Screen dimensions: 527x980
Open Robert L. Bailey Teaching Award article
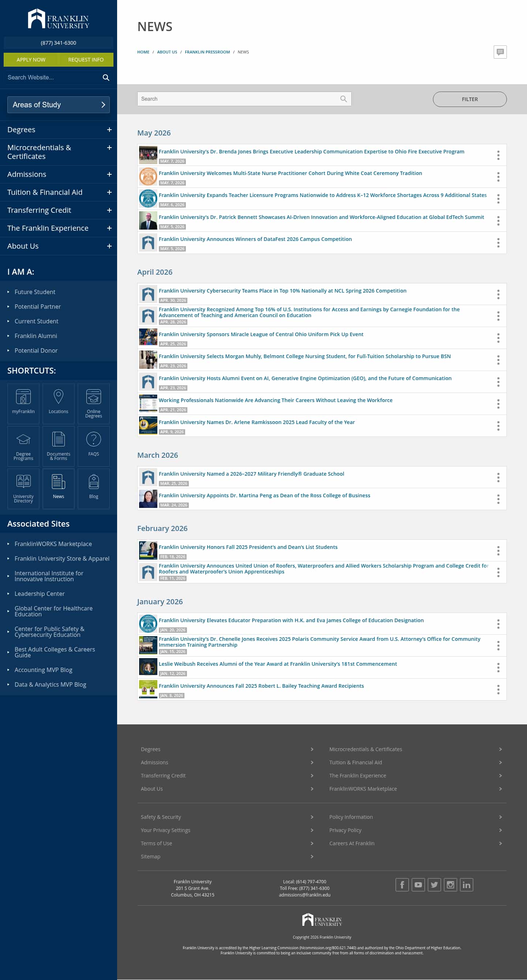(261, 686)
